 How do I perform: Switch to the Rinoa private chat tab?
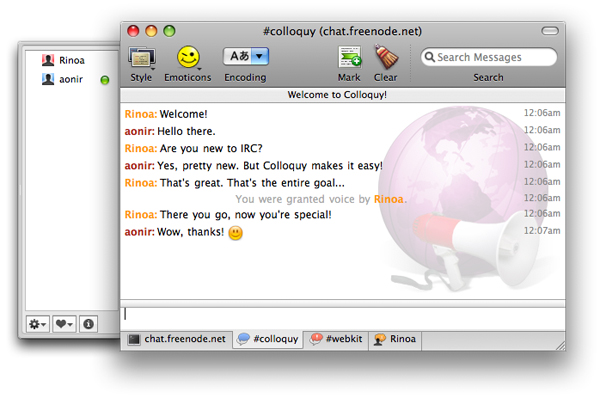395,339
